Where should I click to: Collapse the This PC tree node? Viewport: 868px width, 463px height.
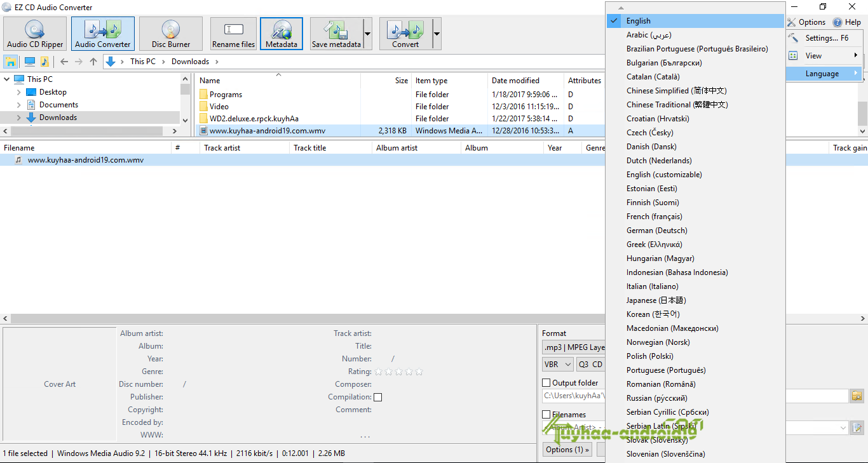coord(8,79)
